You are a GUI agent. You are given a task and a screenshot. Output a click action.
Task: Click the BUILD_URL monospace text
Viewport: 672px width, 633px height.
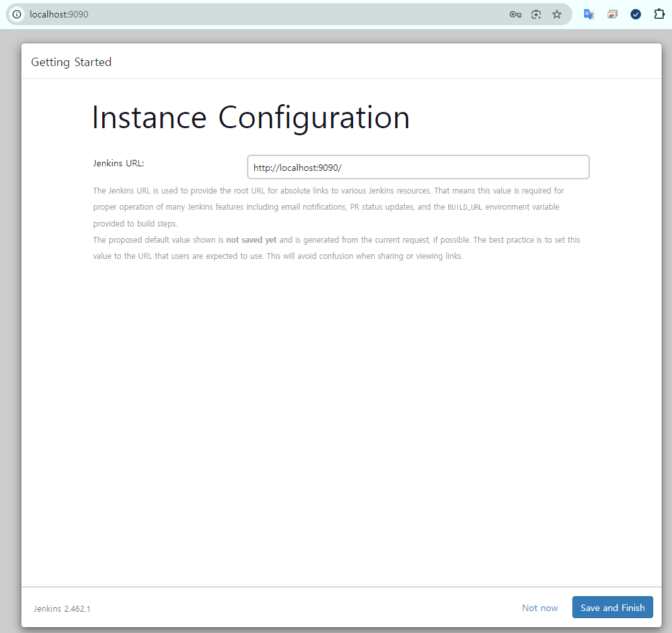click(x=465, y=207)
